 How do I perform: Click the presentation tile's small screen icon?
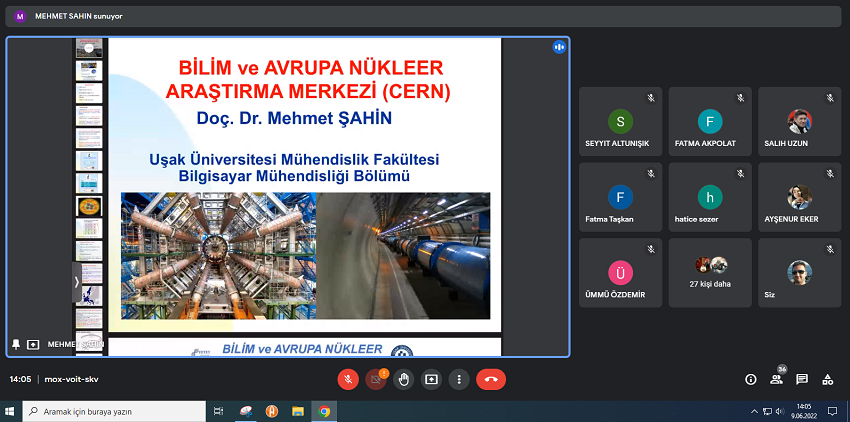tap(33, 344)
